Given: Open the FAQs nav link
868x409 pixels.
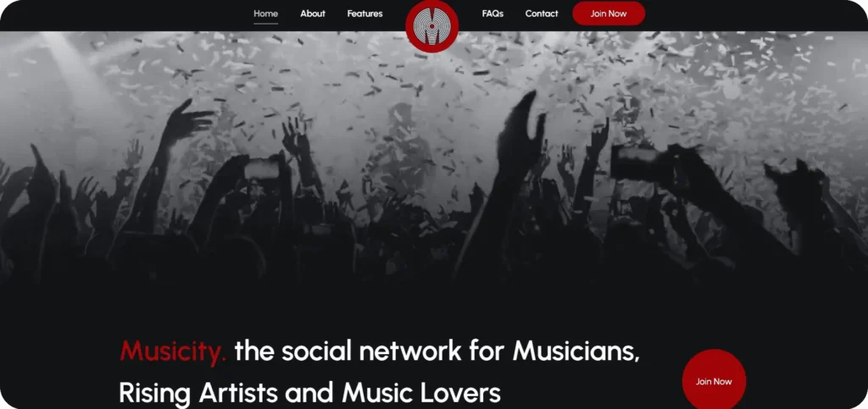Looking at the screenshot, I should (x=492, y=14).
